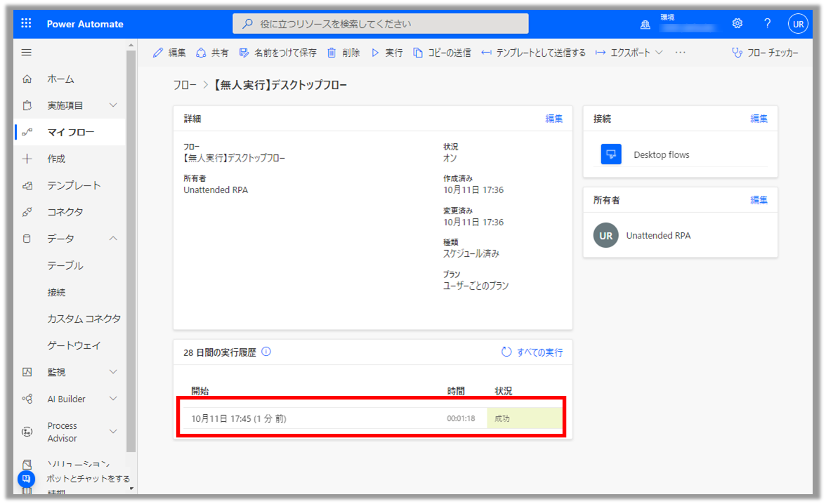Click コピーの送信 in the toolbar
Image resolution: width=826 pixels, height=504 pixels.
[442, 53]
